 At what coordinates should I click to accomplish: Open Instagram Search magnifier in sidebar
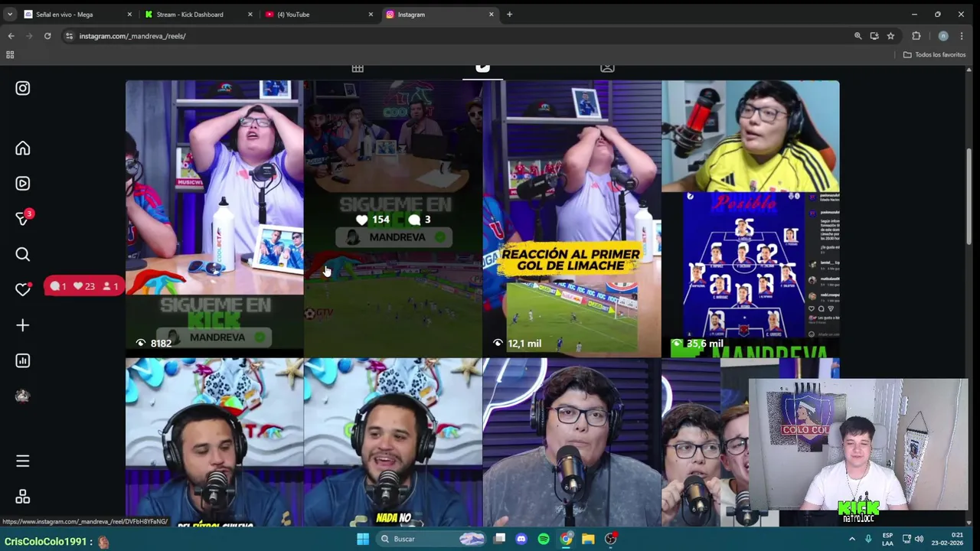pyautogui.click(x=22, y=254)
